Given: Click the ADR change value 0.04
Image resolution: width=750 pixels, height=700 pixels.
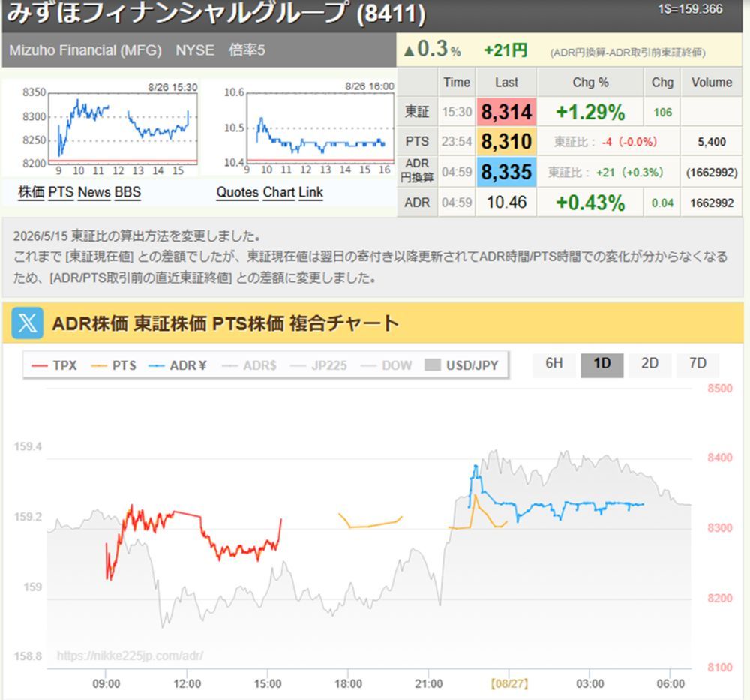Looking at the screenshot, I should pyautogui.click(x=662, y=203).
